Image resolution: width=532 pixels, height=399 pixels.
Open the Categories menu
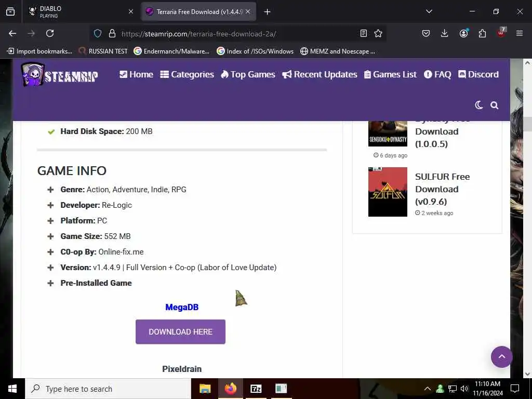187,74
